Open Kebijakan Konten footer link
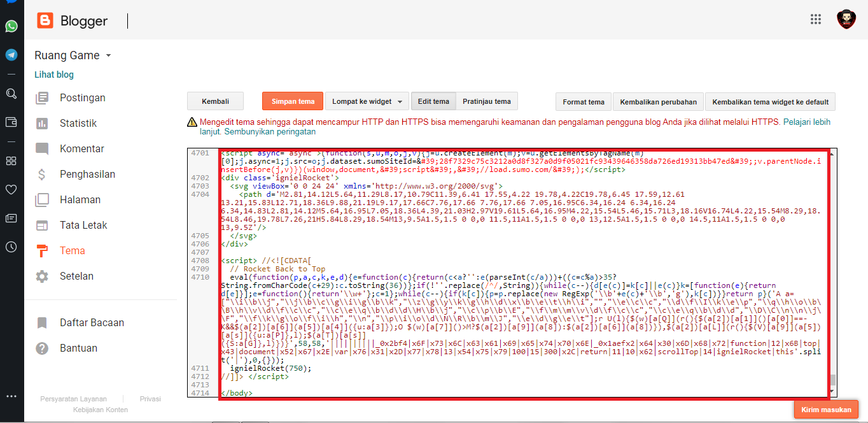 click(101, 410)
